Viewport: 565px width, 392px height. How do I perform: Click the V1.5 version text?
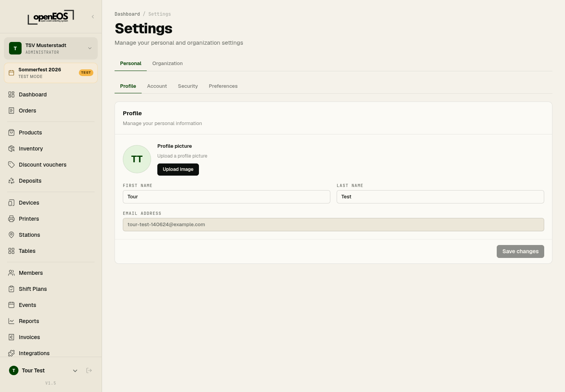coord(51,383)
